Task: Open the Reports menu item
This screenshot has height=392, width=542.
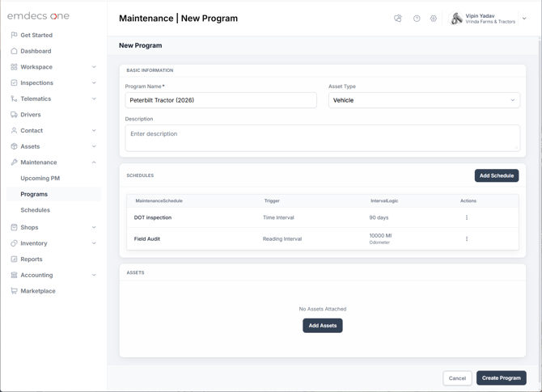Action: [x=32, y=259]
